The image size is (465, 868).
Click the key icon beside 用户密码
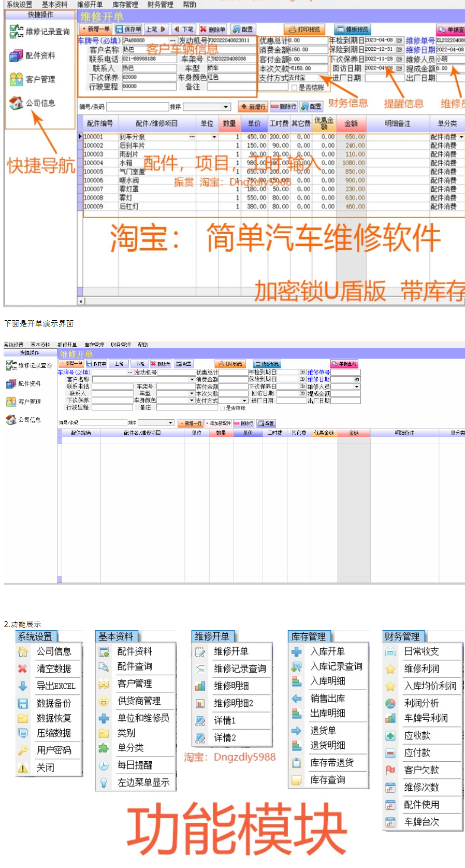pyautogui.click(x=23, y=750)
